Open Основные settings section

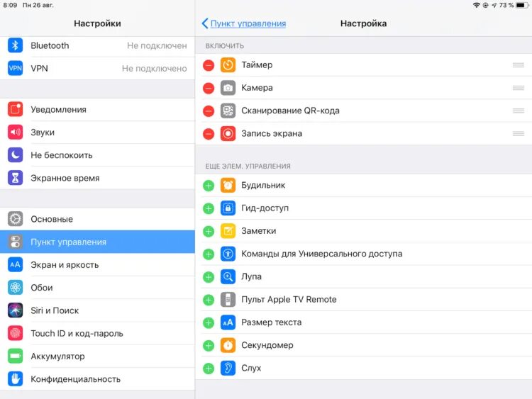click(x=52, y=219)
